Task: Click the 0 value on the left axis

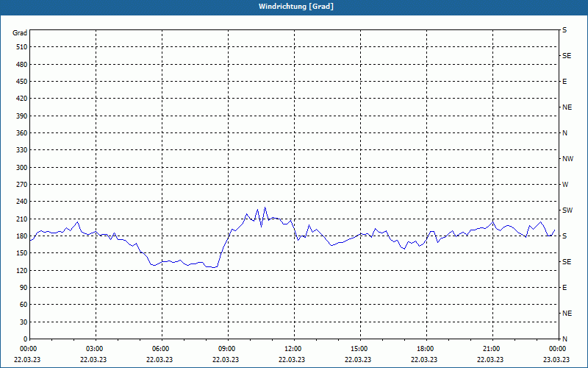Action: point(26,339)
